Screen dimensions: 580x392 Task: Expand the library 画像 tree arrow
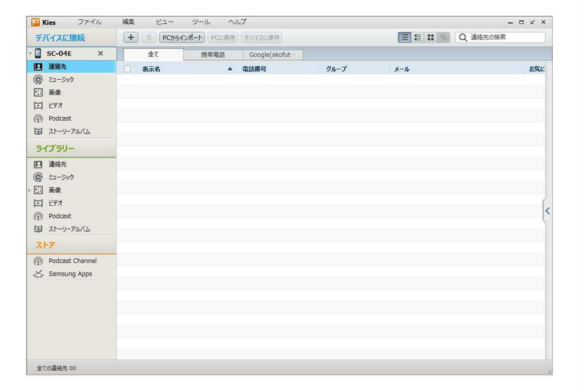point(29,190)
